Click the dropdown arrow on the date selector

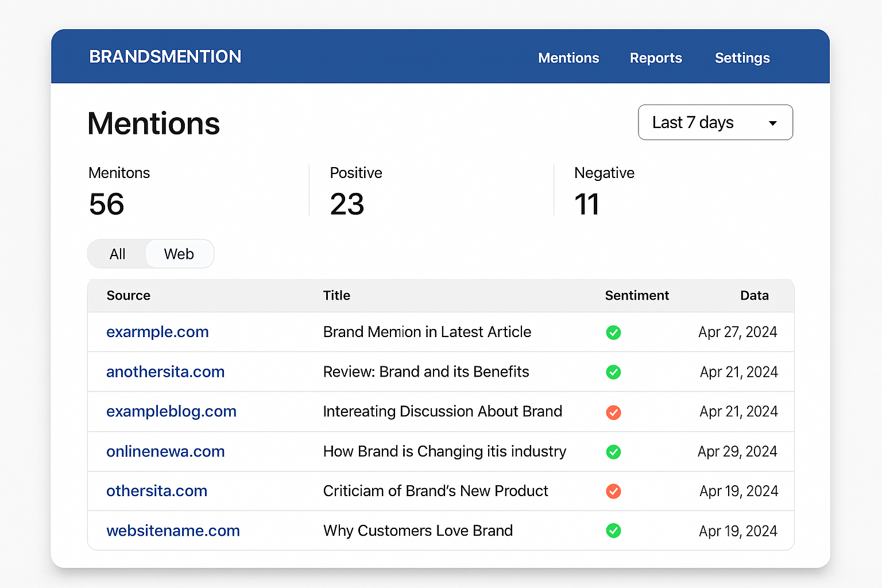pos(773,122)
